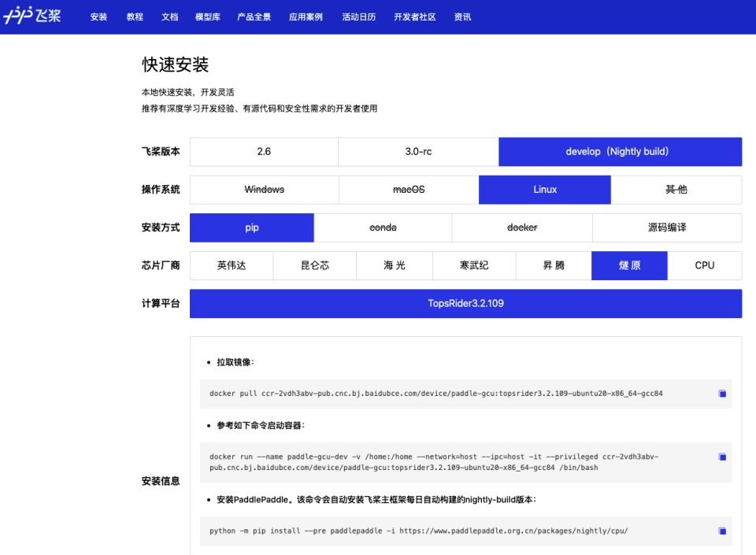Click the 安装PaddlePaddle nightly-build description line
The width and height of the screenshot is (756, 555).
[x=376, y=500]
